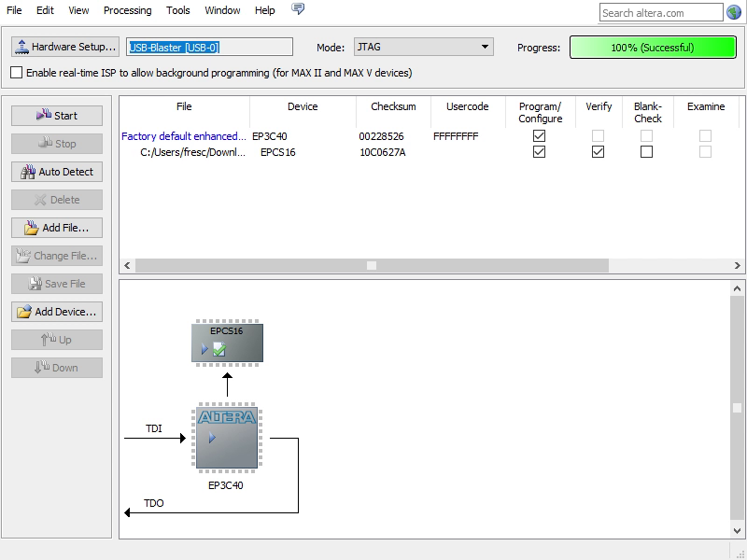Toggle Examine checkbox for the EPCS16 row
This screenshot has width=747, height=560.
pos(705,152)
